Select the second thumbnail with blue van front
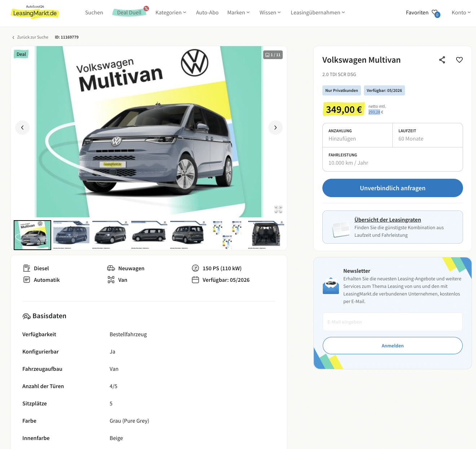476x449 pixels. pyautogui.click(x=71, y=235)
